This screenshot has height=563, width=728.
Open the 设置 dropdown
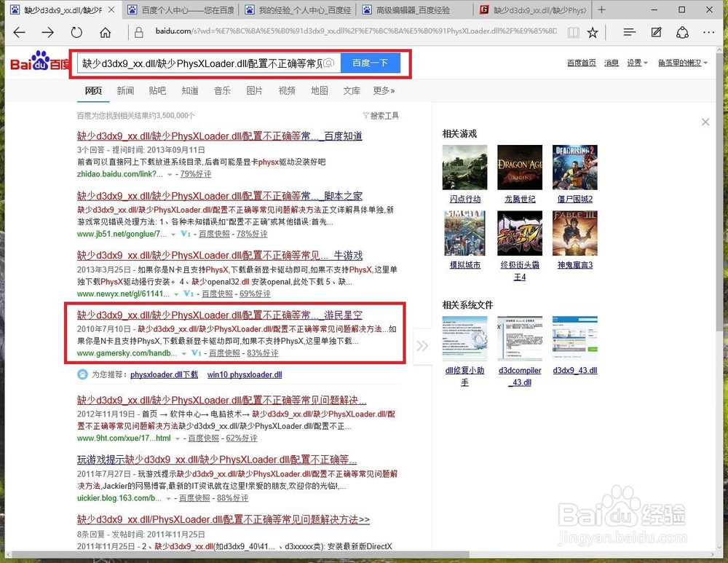point(637,63)
